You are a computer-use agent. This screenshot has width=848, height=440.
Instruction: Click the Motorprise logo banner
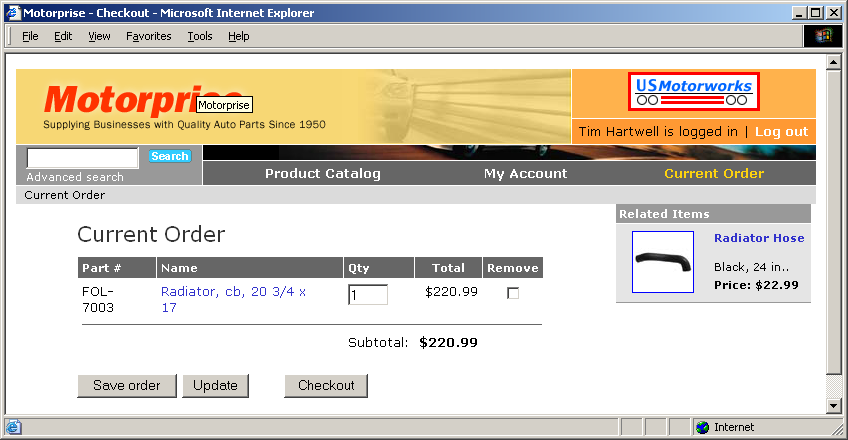(293, 106)
